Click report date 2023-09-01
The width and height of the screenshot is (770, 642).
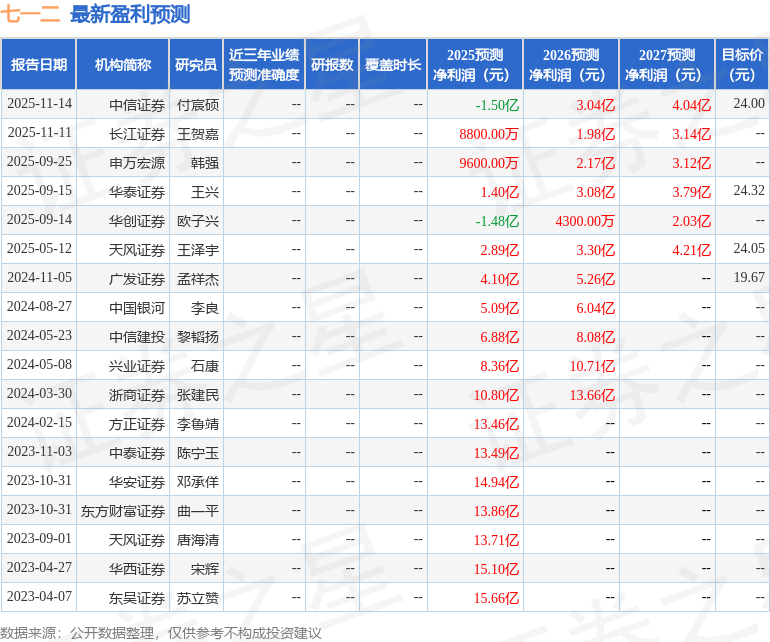point(39,538)
